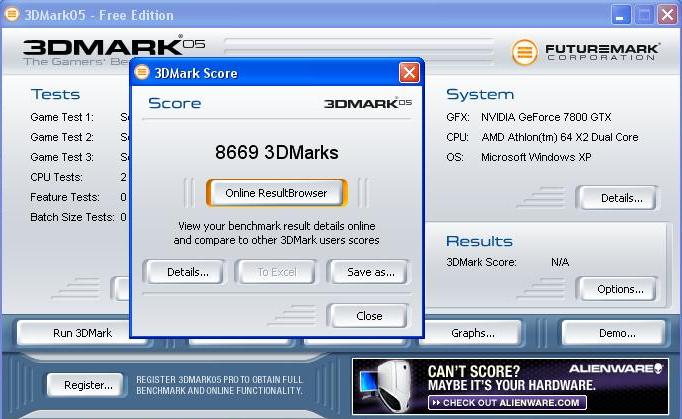The height and width of the screenshot is (419, 682).
Task: Click the 'REGISTER 3DMARK05 PRO' promo text
Action: pyautogui.click(x=219, y=385)
